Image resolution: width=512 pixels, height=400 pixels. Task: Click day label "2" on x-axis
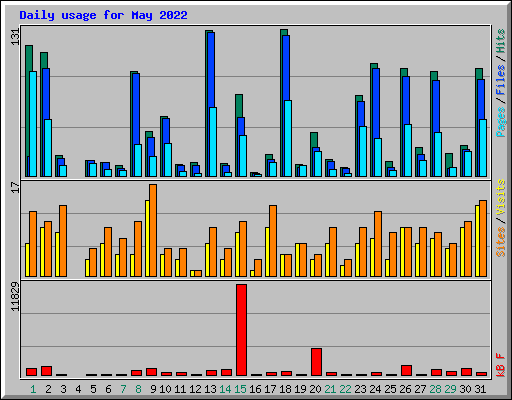pos(48,389)
